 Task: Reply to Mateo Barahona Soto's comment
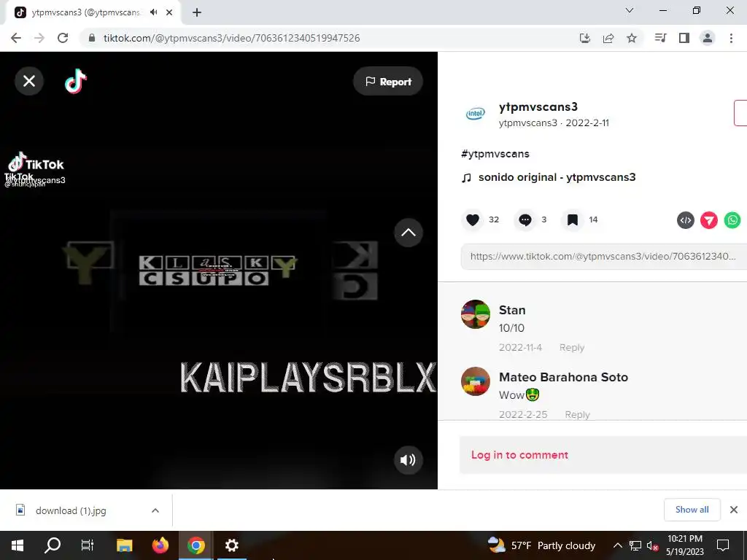pyautogui.click(x=578, y=414)
